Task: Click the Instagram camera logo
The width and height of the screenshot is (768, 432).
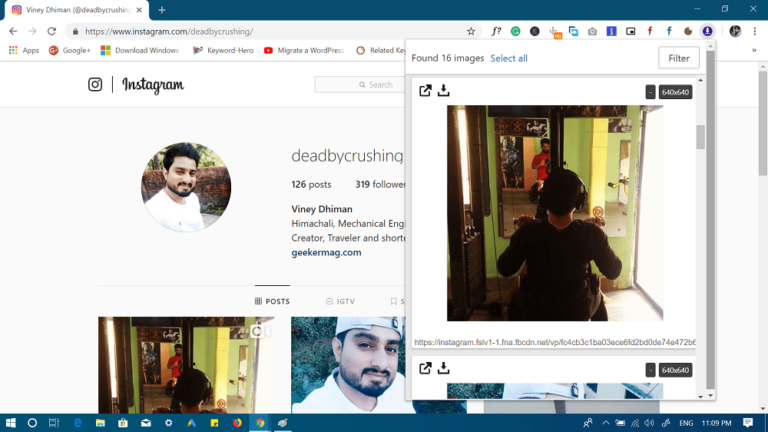Action: point(95,85)
